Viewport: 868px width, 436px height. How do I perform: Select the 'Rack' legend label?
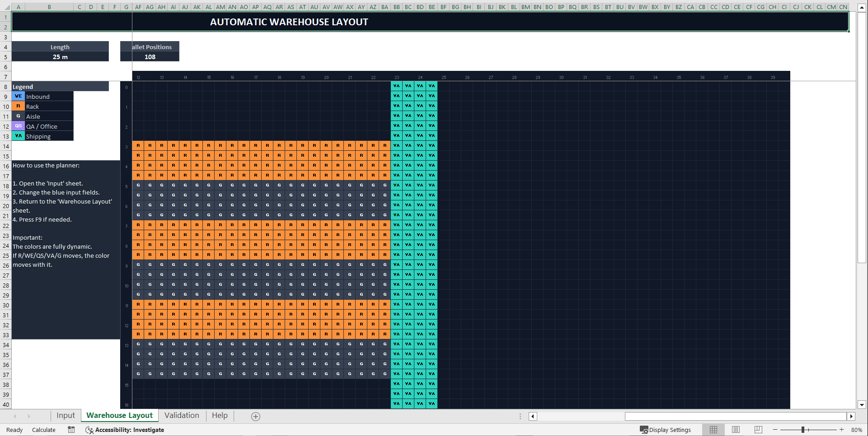(49, 106)
